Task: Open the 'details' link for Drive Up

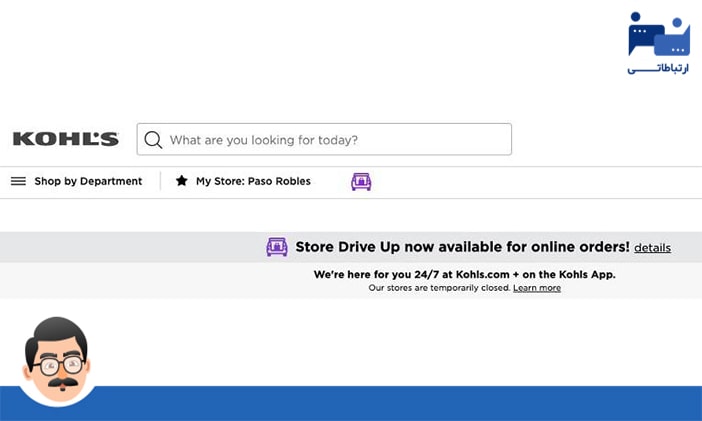Action: point(652,248)
